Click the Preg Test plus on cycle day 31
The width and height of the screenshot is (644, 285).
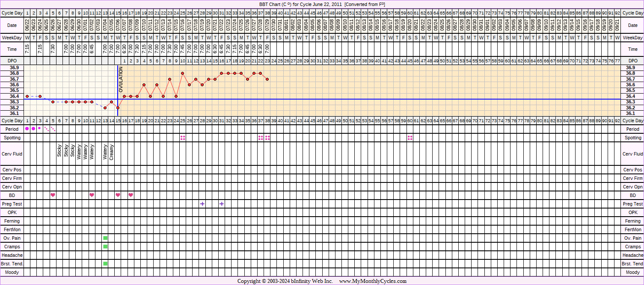[222, 204]
